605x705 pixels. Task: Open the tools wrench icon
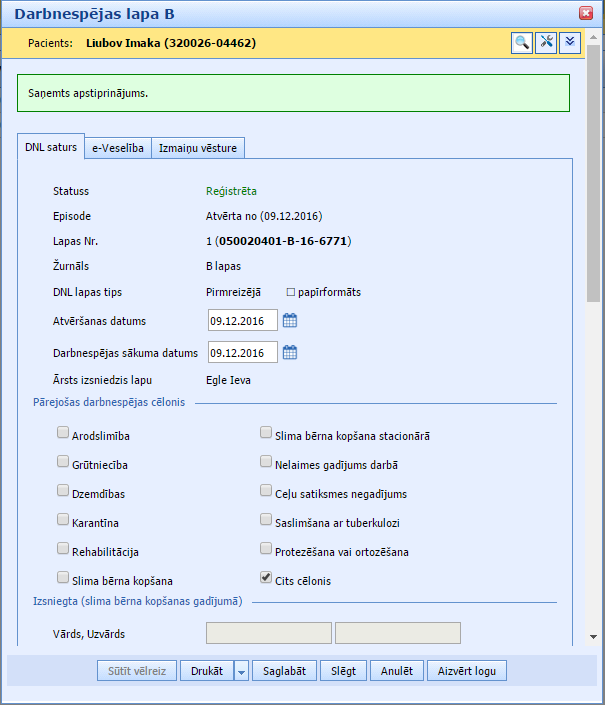546,42
